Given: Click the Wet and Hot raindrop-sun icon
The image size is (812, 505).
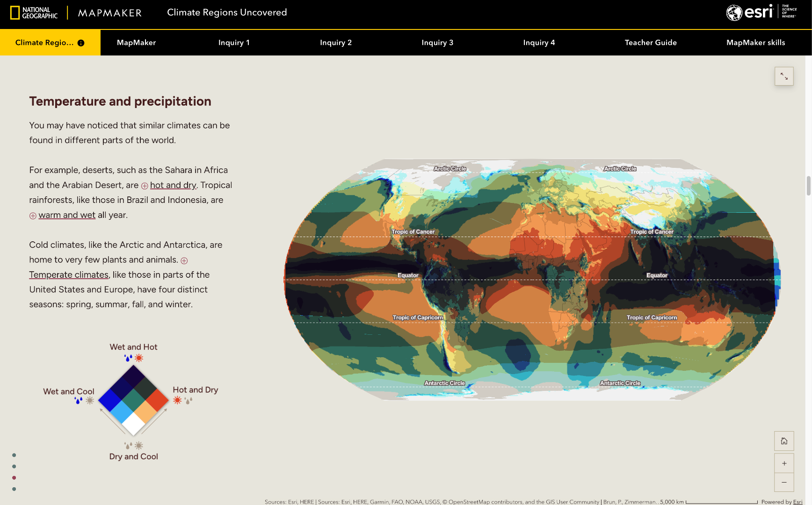Looking at the screenshot, I should (x=134, y=358).
